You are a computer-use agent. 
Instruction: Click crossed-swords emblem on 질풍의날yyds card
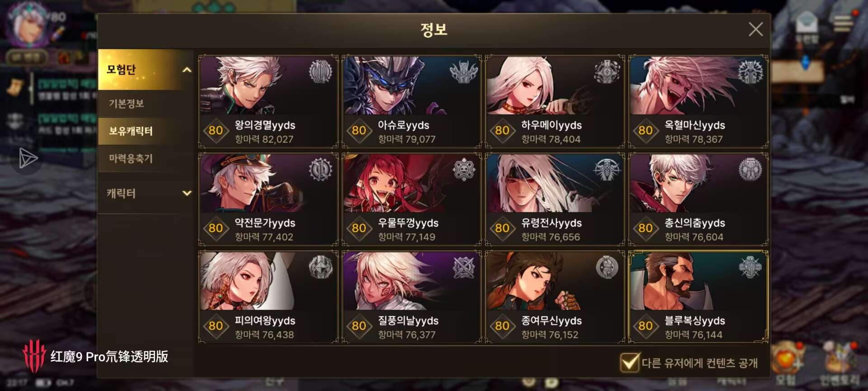coord(464,267)
